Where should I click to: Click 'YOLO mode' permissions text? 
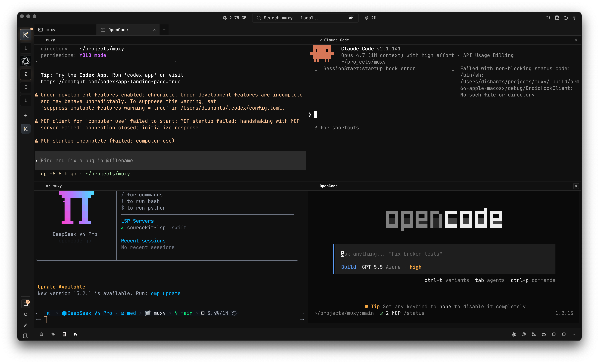(93, 55)
